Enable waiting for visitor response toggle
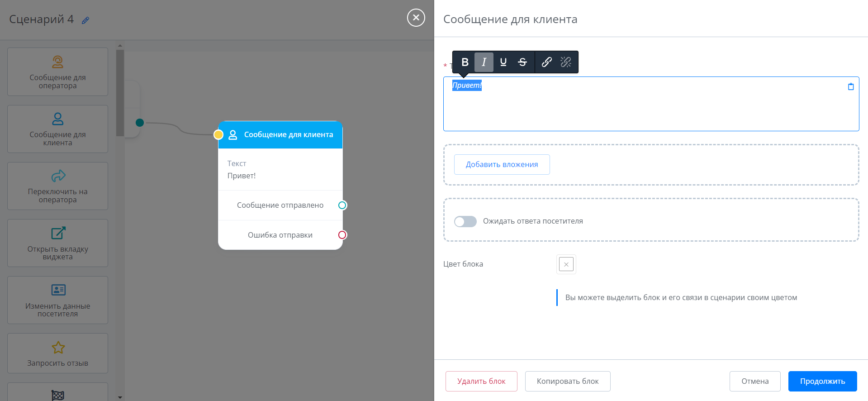This screenshot has width=868, height=401. click(x=465, y=221)
